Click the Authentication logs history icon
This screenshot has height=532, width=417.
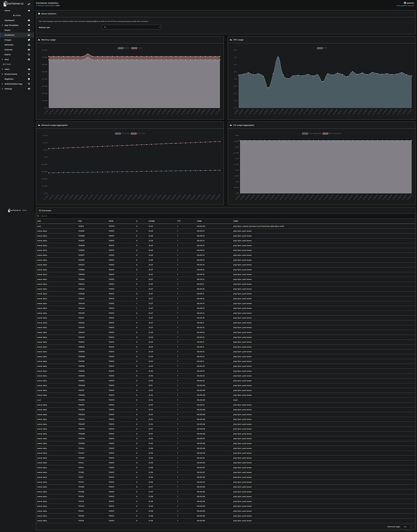pyautogui.click(x=29, y=84)
